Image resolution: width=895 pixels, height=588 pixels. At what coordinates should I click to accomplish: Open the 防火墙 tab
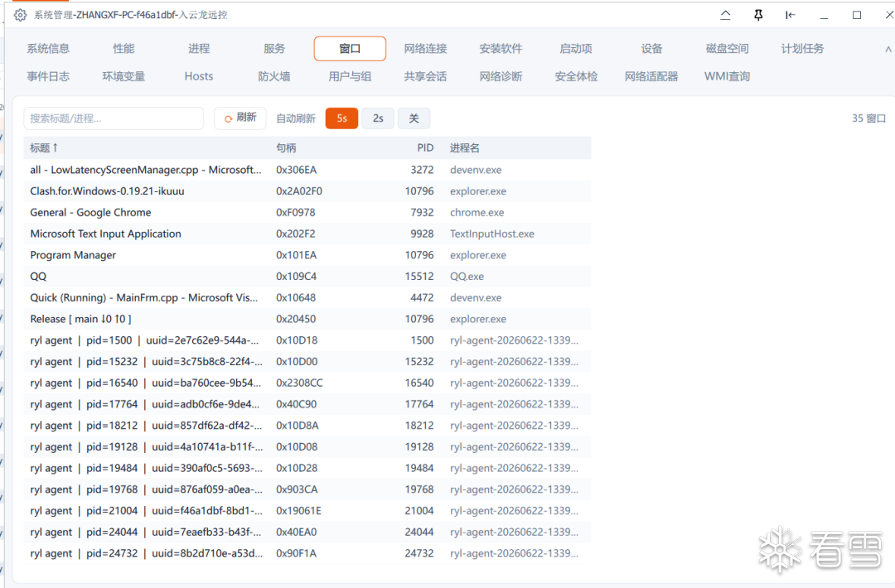point(274,76)
